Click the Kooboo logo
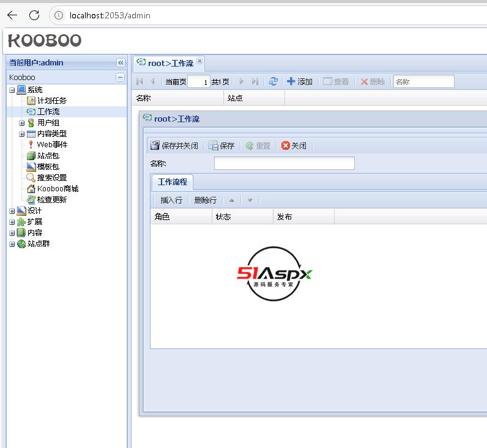This screenshot has width=487, height=448. (x=45, y=40)
